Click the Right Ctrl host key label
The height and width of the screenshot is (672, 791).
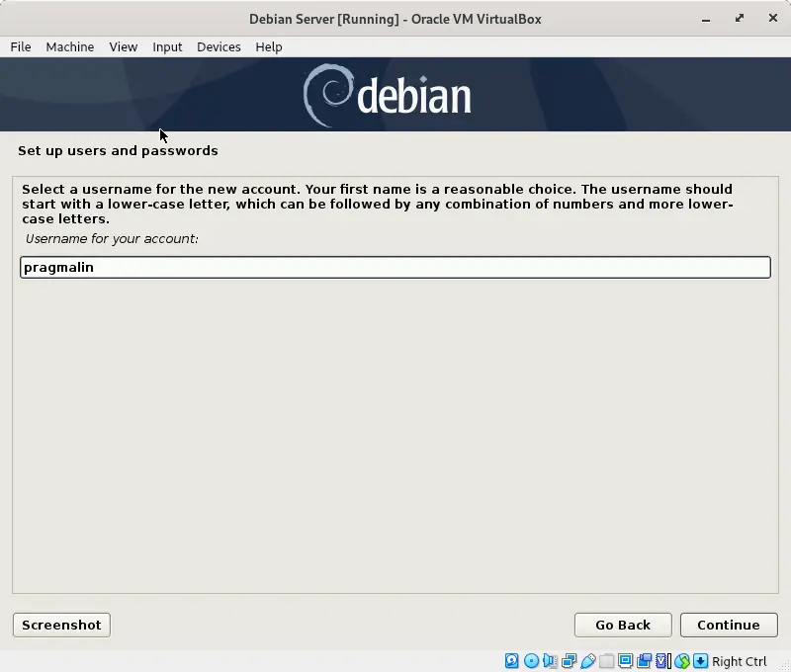pos(739,661)
